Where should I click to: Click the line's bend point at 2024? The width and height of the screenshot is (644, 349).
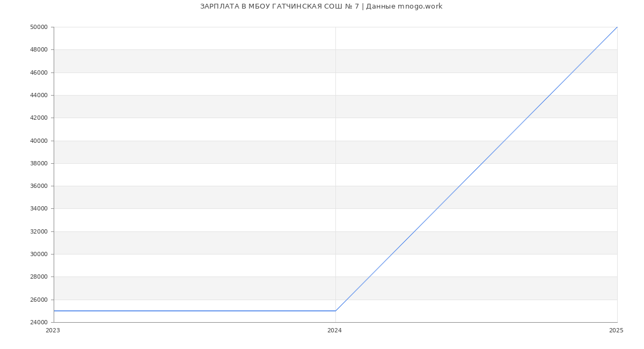(335, 311)
